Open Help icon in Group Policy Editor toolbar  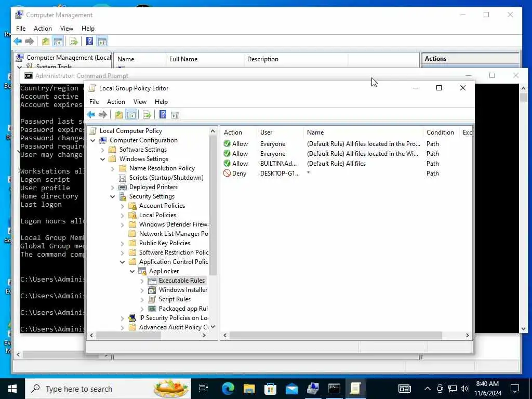tap(163, 115)
